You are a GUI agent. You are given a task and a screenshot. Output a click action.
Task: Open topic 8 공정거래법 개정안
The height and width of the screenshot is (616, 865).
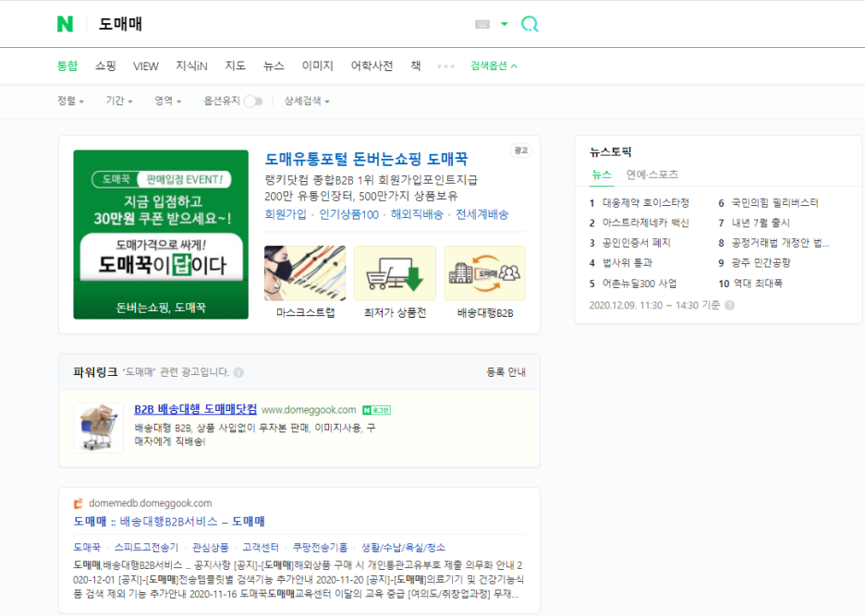tap(780, 243)
